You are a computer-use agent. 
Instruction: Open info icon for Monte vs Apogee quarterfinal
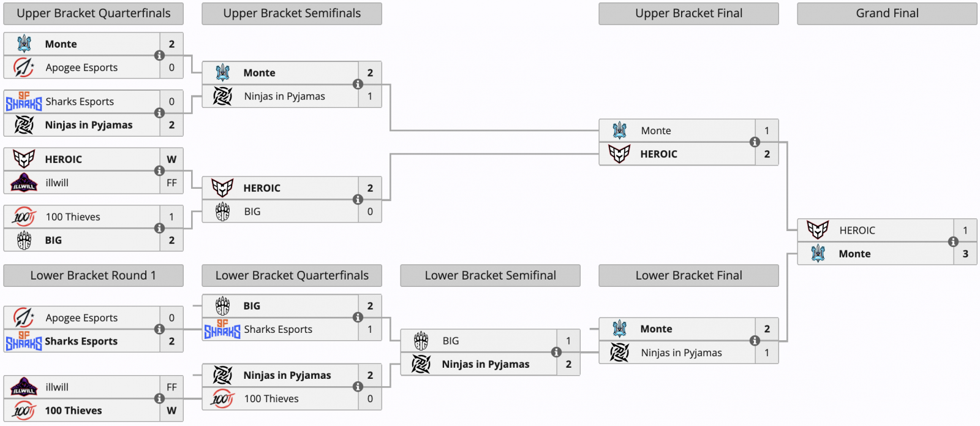(159, 56)
